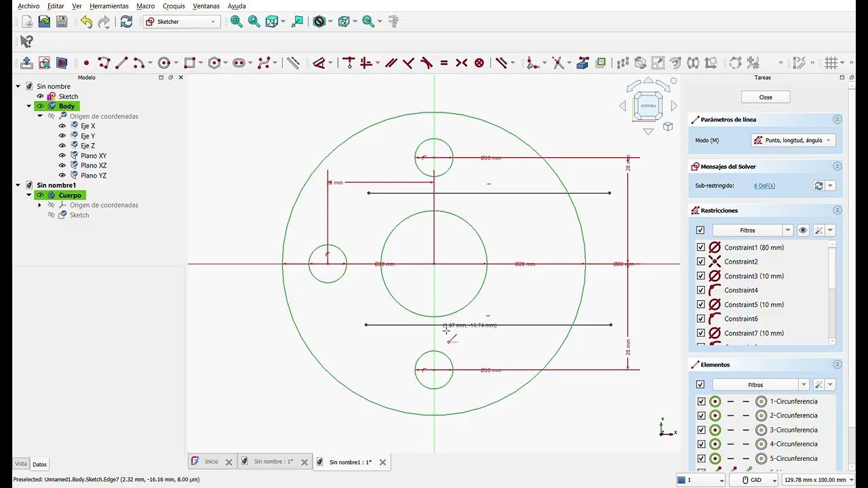Image resolution: width=868 pixels, height=488 pixels.
Task: Leave sketch using the exit sketch icon
Action: (x=26, y=63)
